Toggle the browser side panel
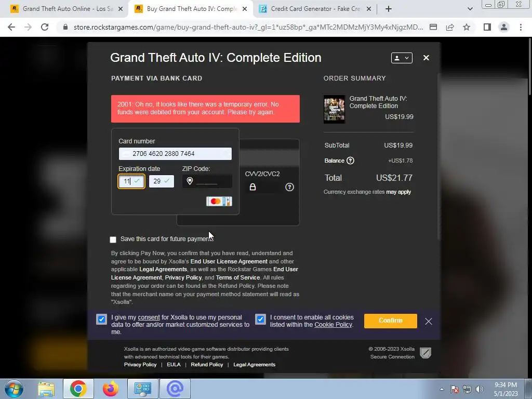532x399 pixels. [487, 27]
